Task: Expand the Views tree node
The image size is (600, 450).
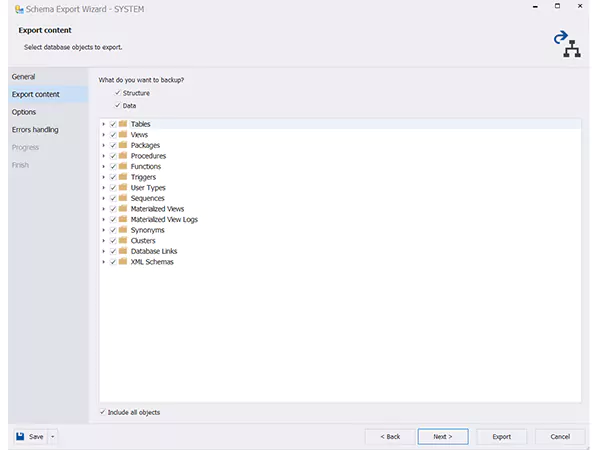Action: [x=103, y=135]
